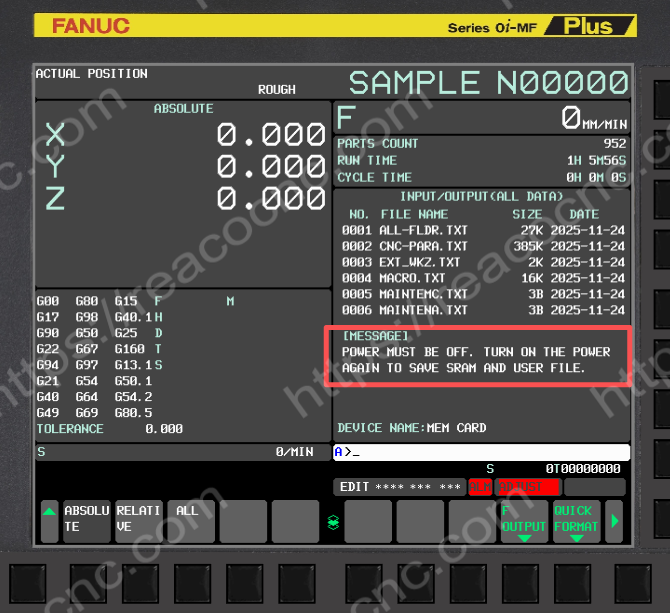Screen dimensions: 670x613
Task: Click the DEVICE NAME:MEM CARD label
Action: [x=411, y=428]
